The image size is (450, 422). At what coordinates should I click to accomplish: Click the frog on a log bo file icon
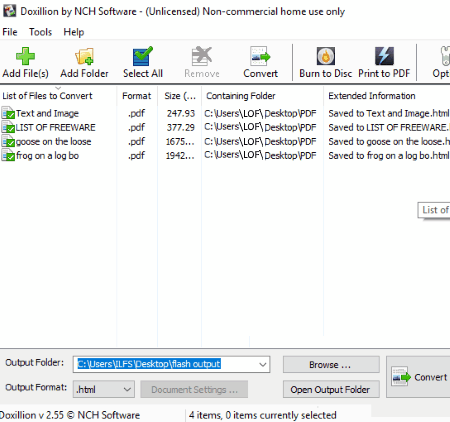(x=8, y=156)
